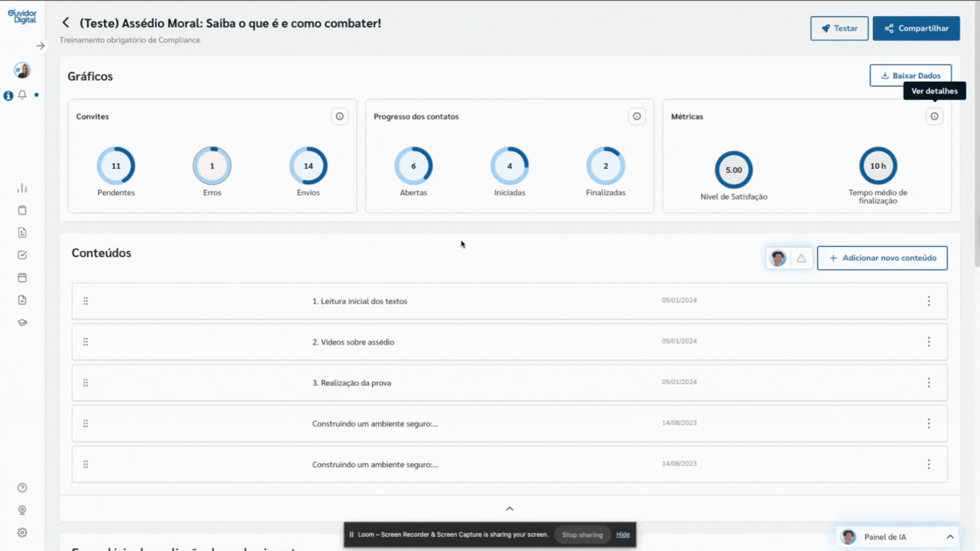Viewport: 980px width, 551px height.
Task: Collapse the Conteúdos section with chevron
Action: [509, 509]
